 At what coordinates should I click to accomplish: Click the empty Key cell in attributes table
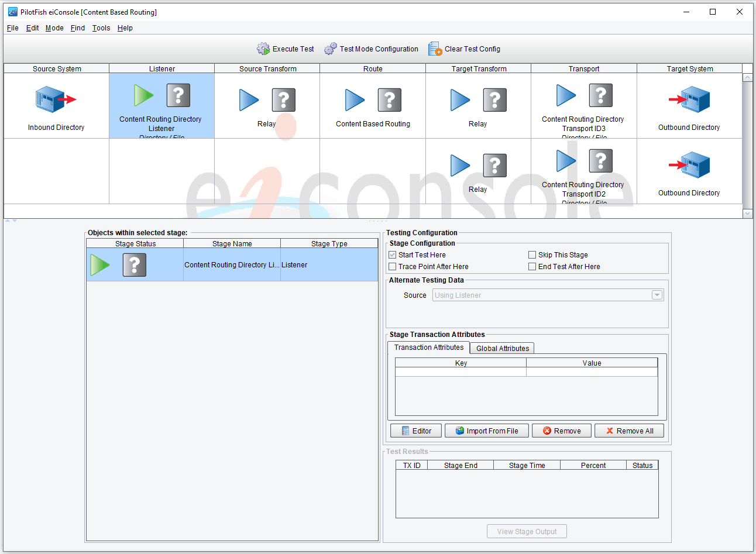point(461,372)
